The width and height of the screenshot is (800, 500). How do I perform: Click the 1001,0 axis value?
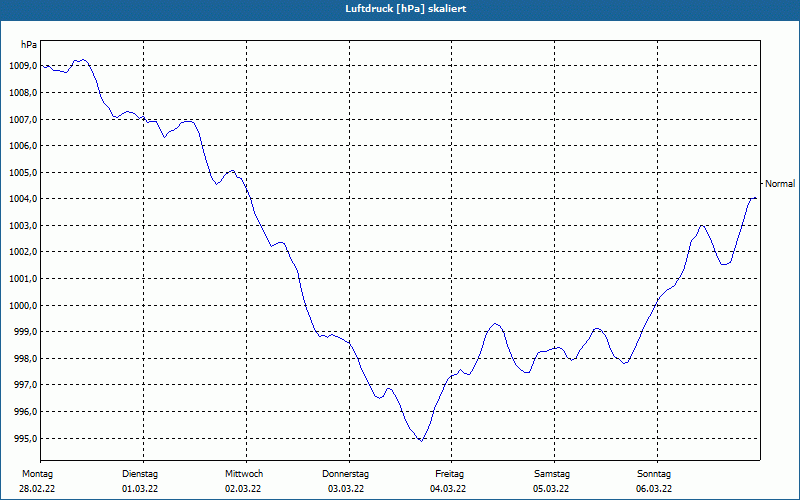23,279
